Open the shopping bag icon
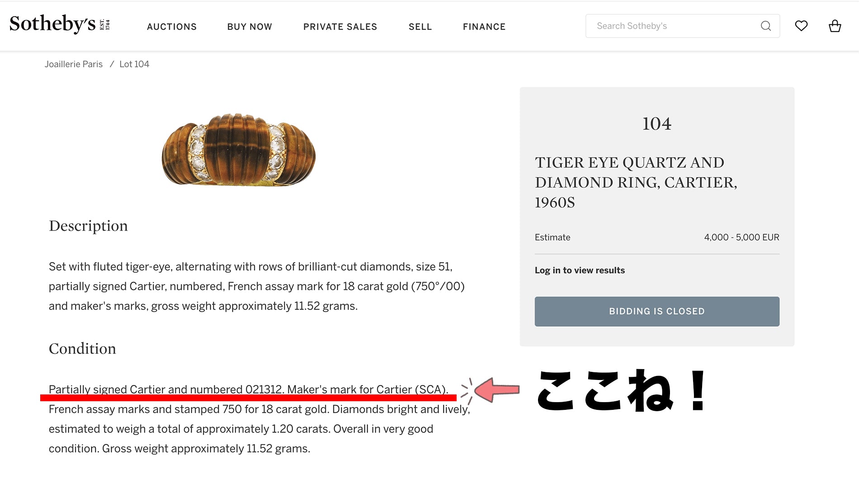Viewport: 868px width, 488px height. pyautogui.click(x=835, y=26)
